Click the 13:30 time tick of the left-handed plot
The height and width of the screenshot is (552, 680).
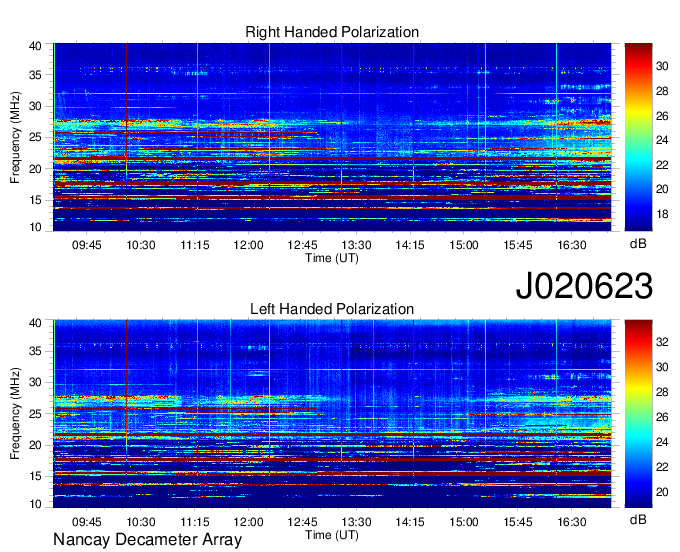[x=356, y=522]
